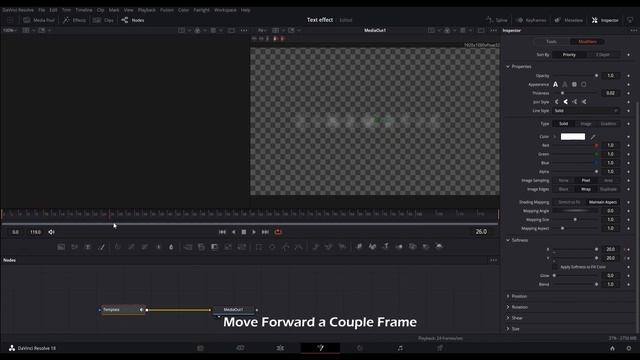640x360 pixels.
Task: Open the Metadata panel
Action: pyautogui.click(x=569, y=20)
